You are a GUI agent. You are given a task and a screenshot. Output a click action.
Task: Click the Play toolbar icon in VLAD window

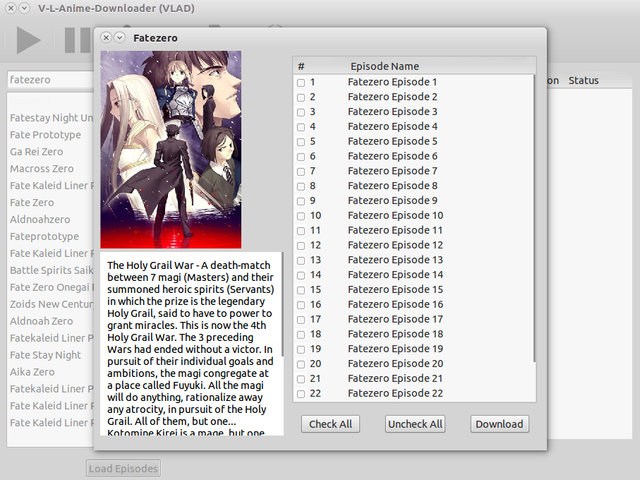(29, 40)
